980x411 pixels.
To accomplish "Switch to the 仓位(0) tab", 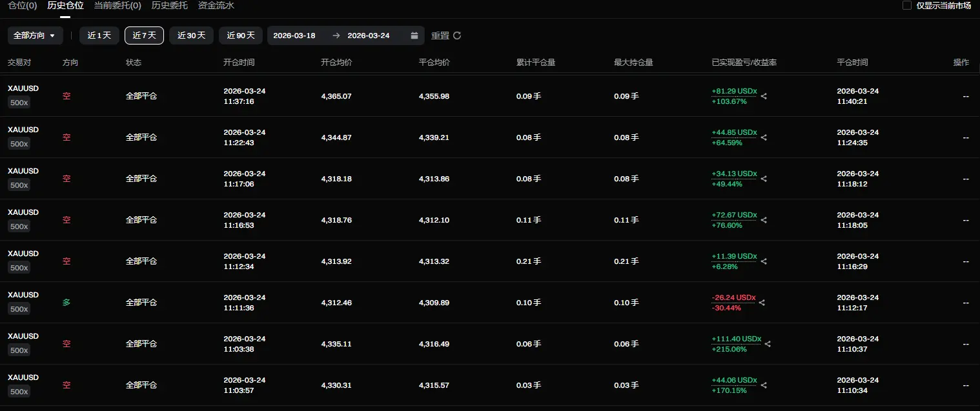I will [23, 5].
